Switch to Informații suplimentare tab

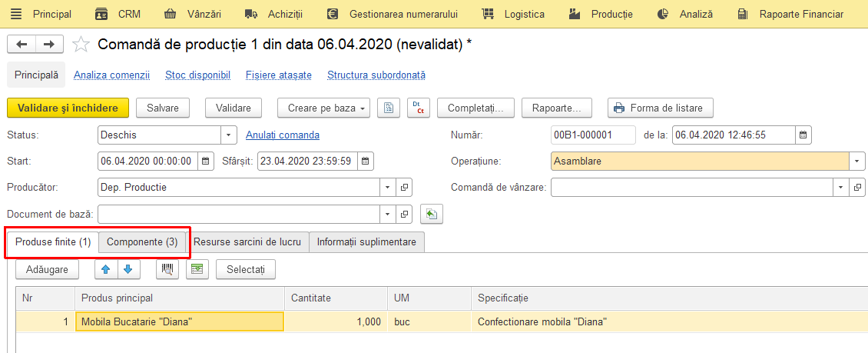367,242
